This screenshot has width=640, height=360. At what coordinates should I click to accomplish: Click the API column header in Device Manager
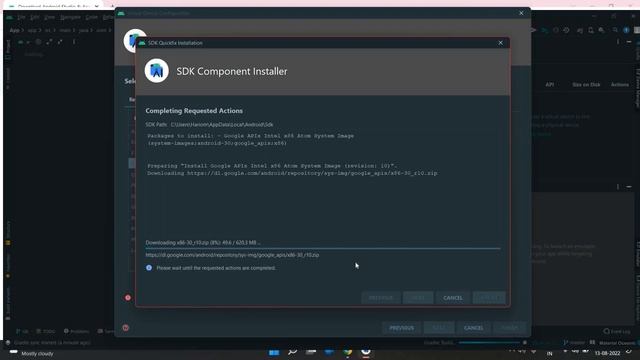pyautogui.click(x=550, y=84)
